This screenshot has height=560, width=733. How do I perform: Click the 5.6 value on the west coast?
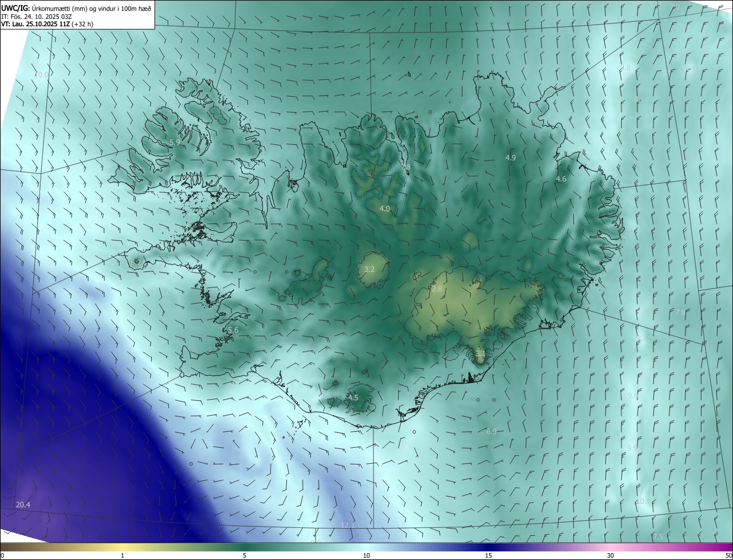[233, 330]
